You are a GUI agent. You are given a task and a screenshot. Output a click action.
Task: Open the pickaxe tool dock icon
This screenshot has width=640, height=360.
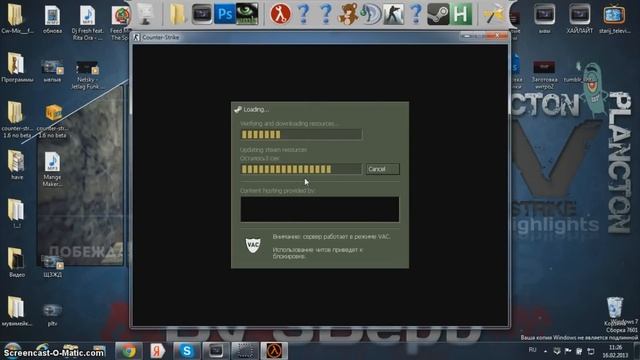point(494,15)
